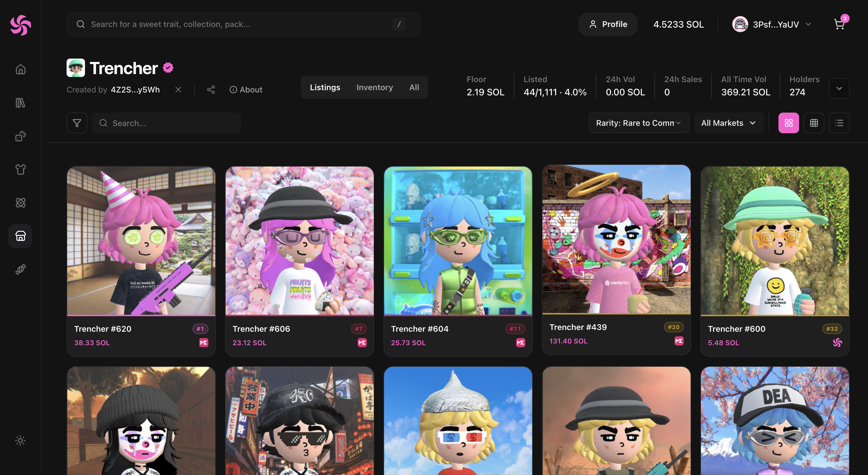
Task: Click the All Time Vol 369.21 SOL stat
Action: pos(746,86)
